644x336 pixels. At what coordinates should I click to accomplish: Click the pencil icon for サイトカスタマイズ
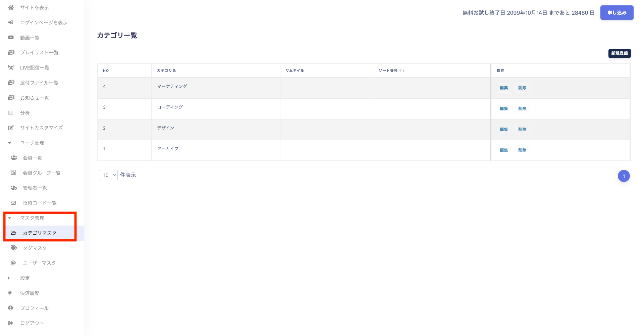11,128
